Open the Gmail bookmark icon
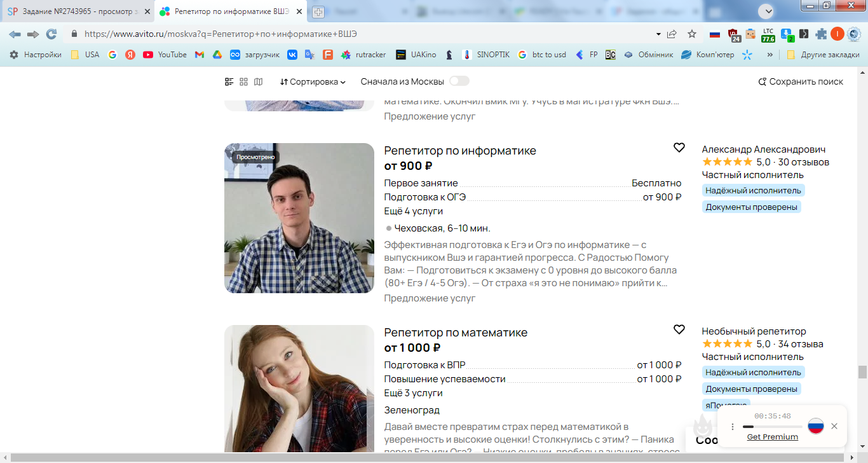The height and width of the screenshot is (463, 868). [200, 55]
